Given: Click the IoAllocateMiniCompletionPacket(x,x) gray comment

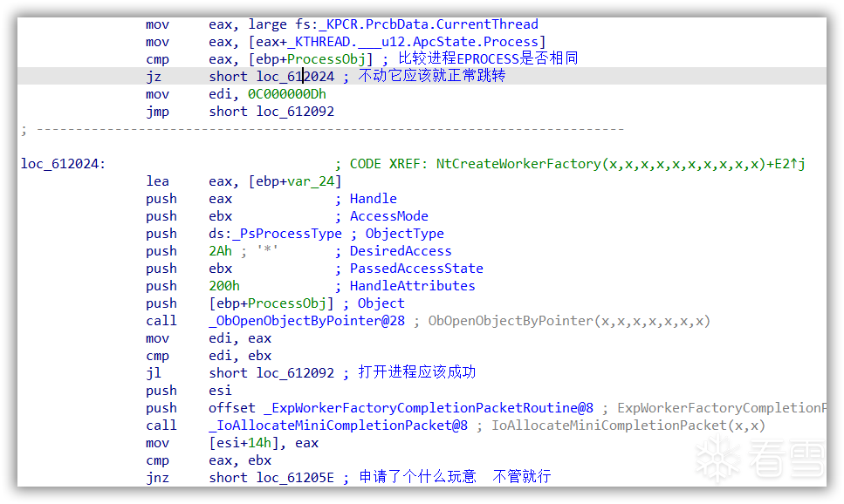Looking at the screenshot, I should click(x=628, y=426).
